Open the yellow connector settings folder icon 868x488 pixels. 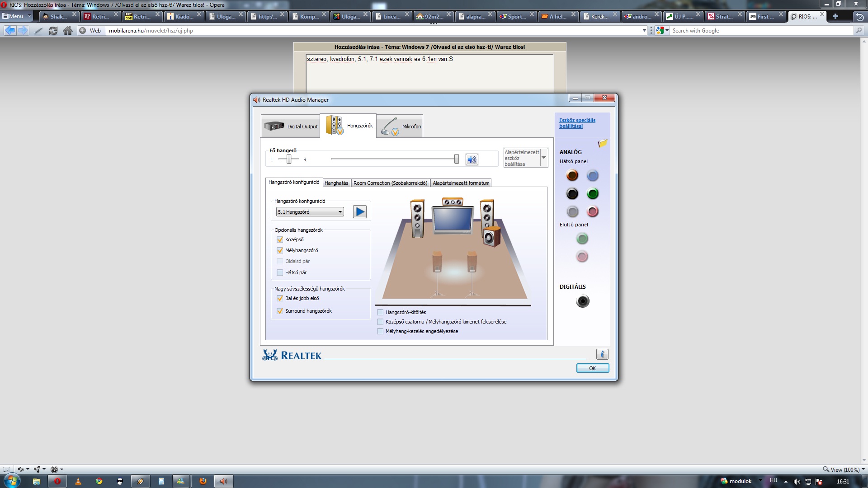[x=602, y=144]
